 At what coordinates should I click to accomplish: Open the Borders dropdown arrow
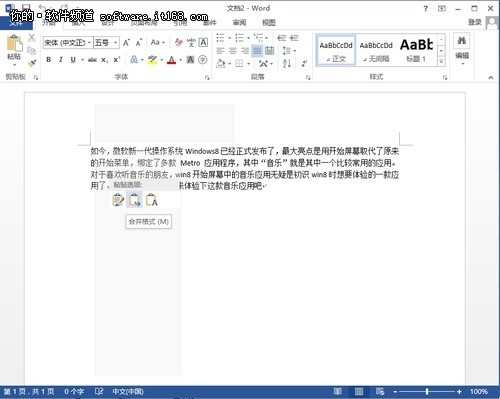pos(249,63)
